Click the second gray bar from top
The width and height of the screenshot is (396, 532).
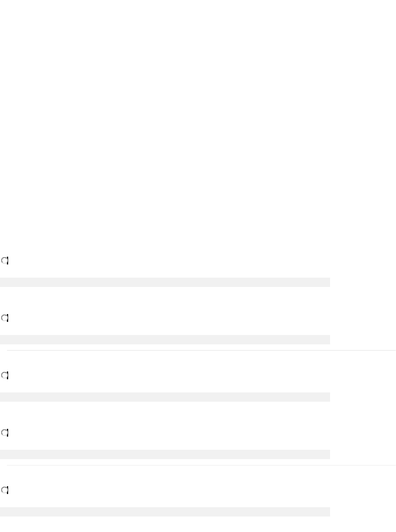coord(165,340)
